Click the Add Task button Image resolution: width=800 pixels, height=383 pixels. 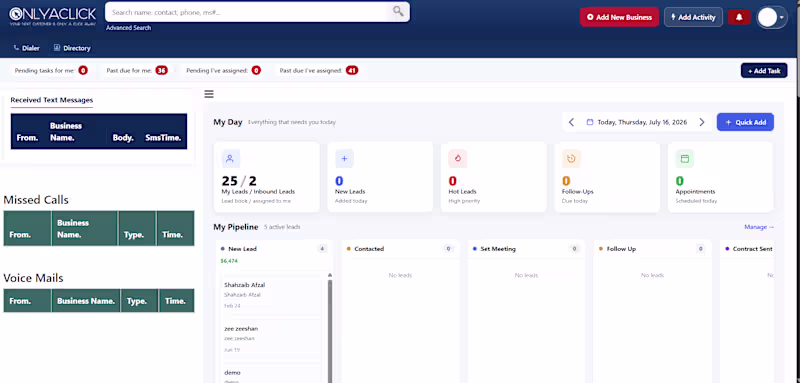(x=764, y=71)
